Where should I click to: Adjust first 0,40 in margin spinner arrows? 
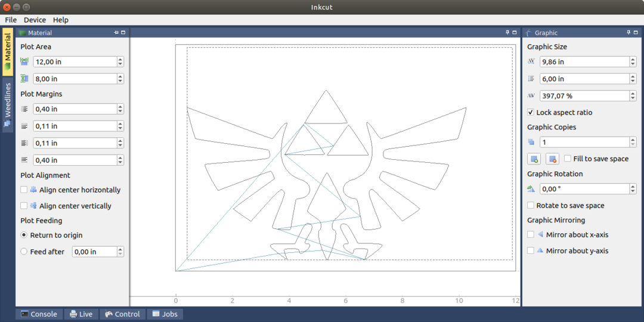(120, 109)
